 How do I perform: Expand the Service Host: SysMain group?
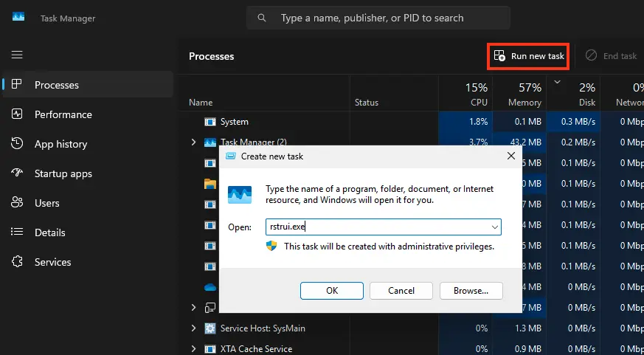194,328
